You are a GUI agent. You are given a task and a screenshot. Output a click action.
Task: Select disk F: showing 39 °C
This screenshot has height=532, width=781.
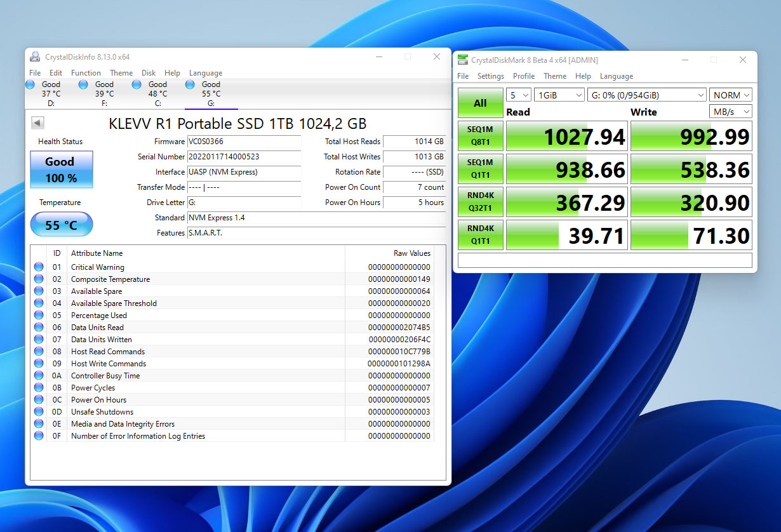104,93
